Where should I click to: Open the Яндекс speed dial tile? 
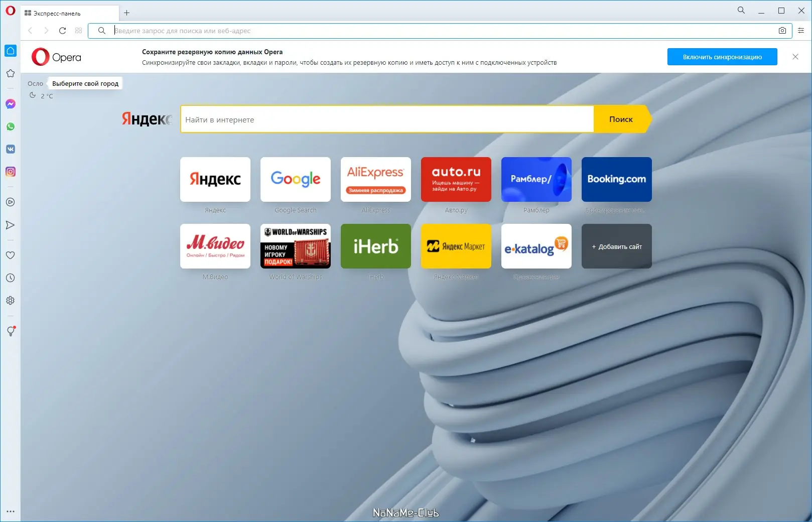click(215, 179)
